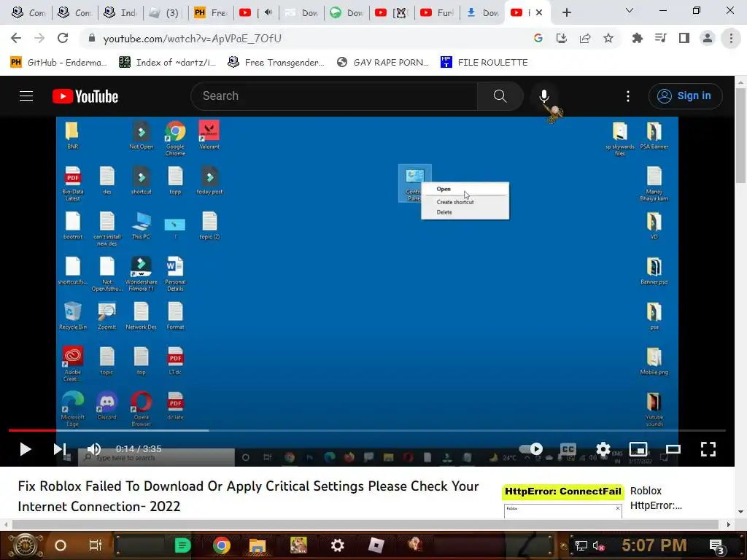
Task: Open Google icon in address bar
Action: coord(538,38)
